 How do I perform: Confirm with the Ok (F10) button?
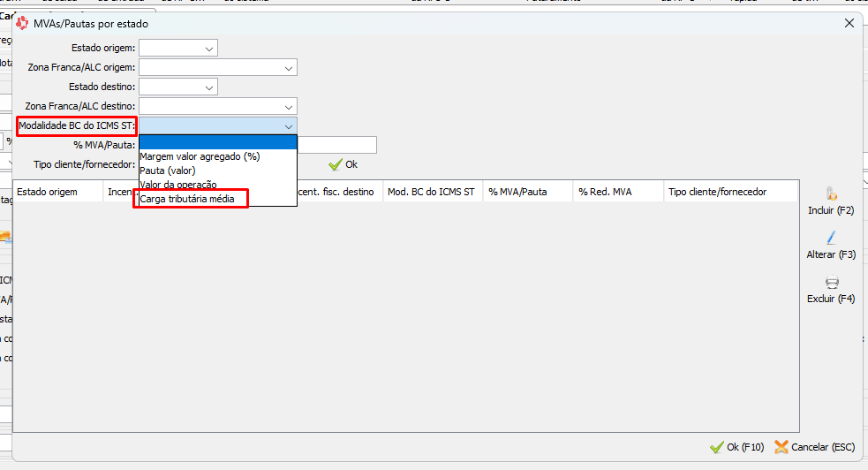pyautogui.click(x=736, y=447)
